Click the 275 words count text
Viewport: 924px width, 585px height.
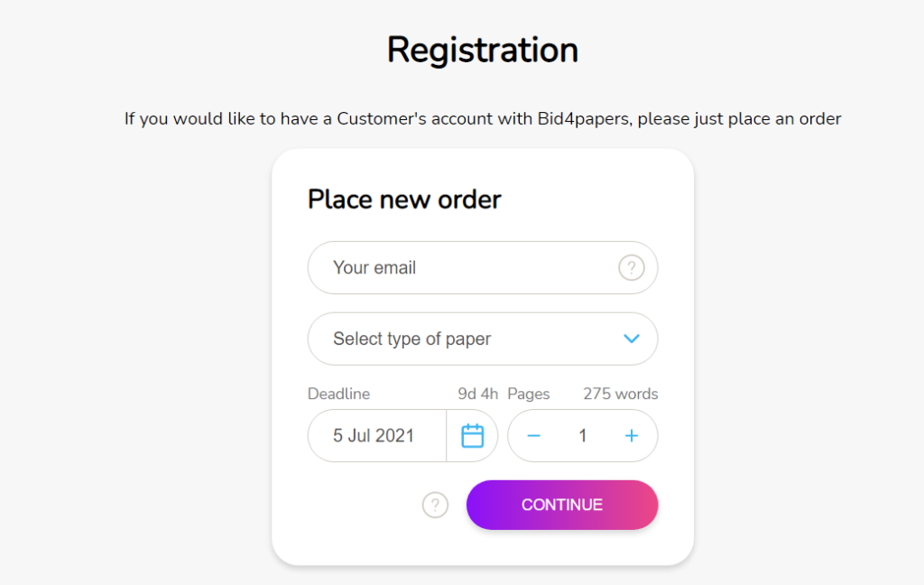pyautogui.click(x=621, y=394)
